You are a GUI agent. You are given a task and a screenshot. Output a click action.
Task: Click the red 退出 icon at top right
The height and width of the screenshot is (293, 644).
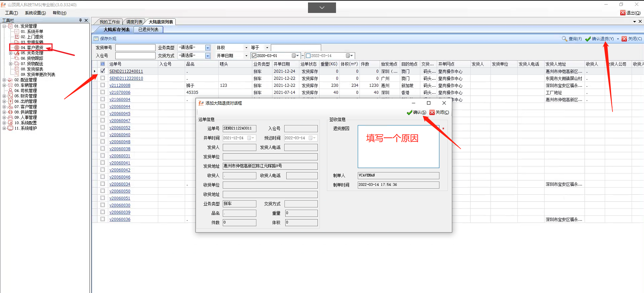tap(623, 13)
